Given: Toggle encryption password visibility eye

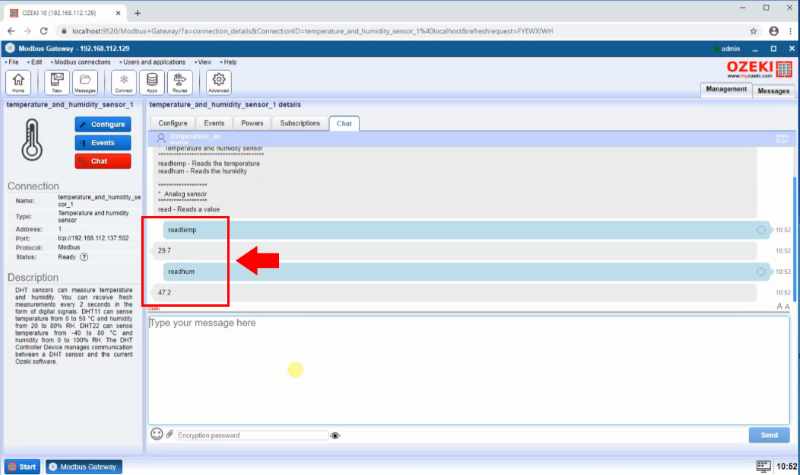Looking at the screenshot, I should (x=335, y=435).
